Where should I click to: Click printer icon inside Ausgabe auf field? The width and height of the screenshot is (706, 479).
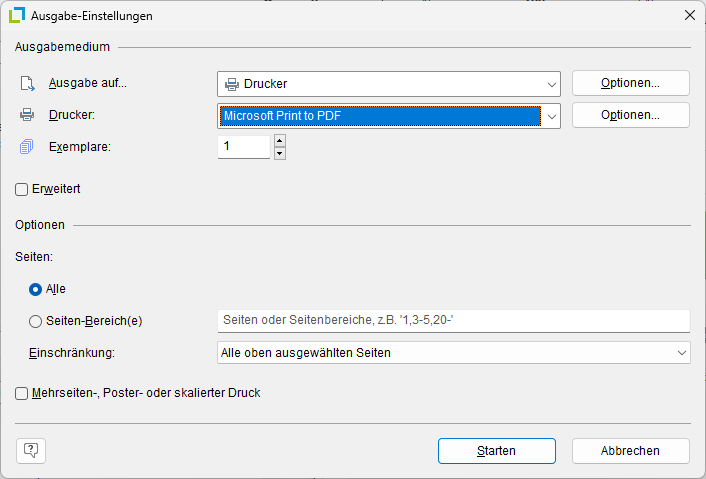point(232,84)
